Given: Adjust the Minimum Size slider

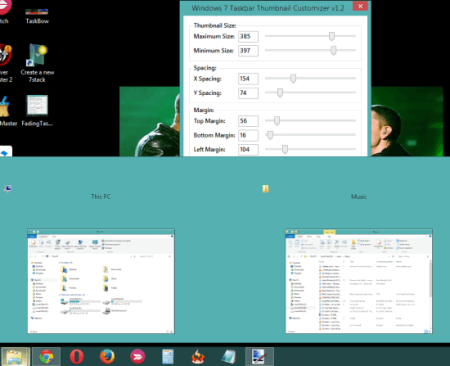Looking at the screenshot, I should [333, 50].
